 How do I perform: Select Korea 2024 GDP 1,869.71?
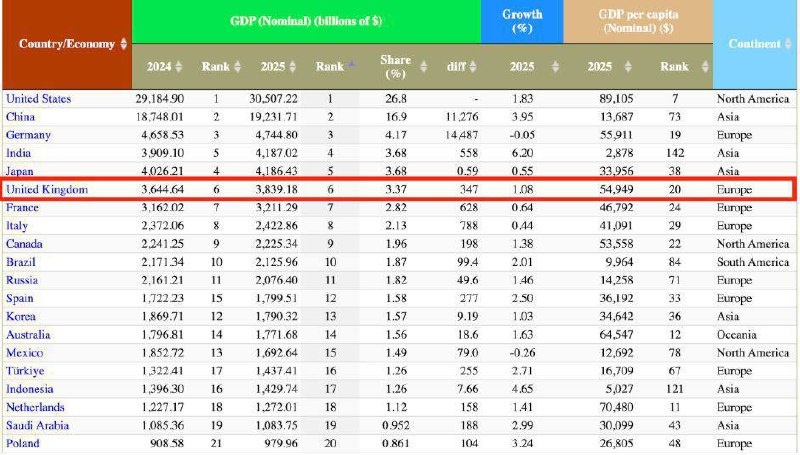click(x=162, y=316)
